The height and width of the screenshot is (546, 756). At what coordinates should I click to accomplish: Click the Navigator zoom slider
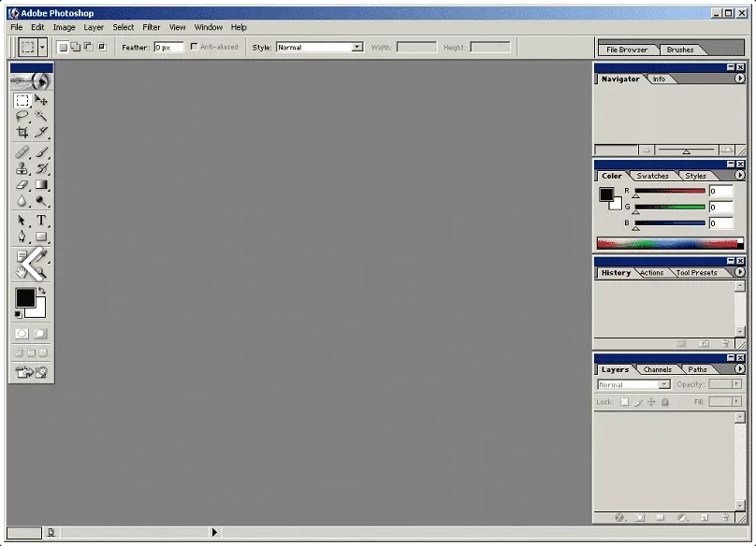pos(686,151)
